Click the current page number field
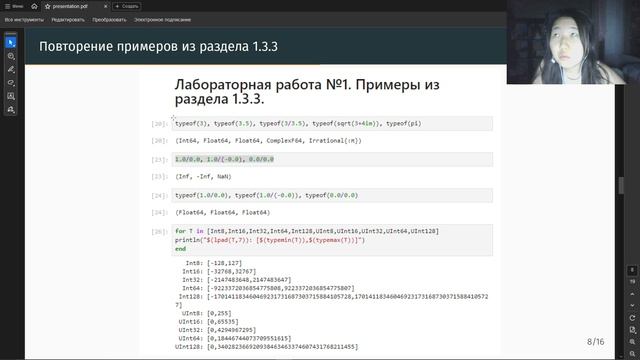Screen dimensions: 640x360 632,270
